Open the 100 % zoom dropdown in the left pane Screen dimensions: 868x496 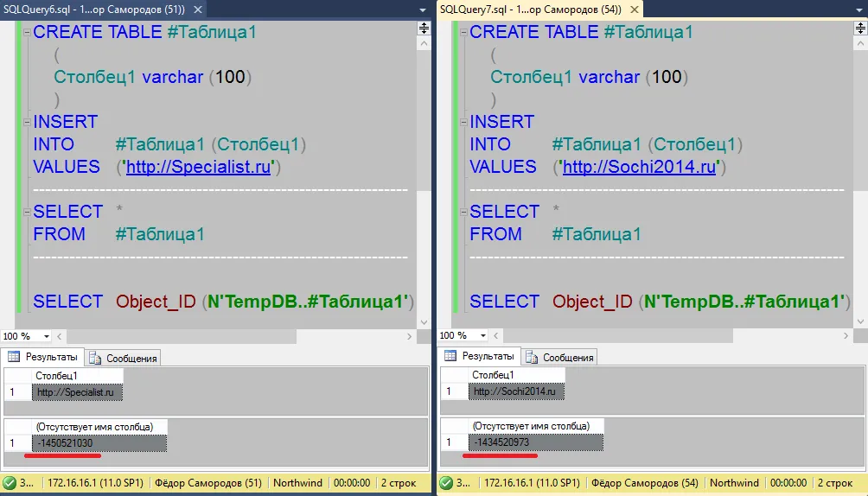tap(47, 336)
